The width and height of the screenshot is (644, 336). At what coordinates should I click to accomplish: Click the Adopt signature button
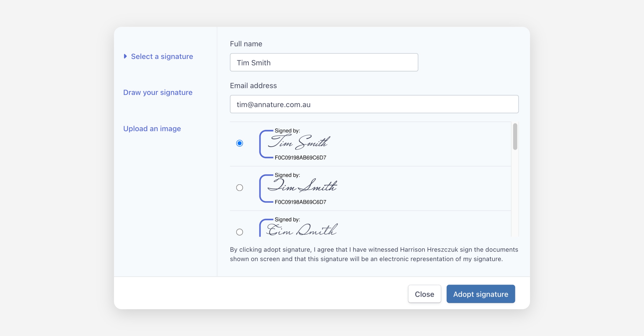coord(480,294)
